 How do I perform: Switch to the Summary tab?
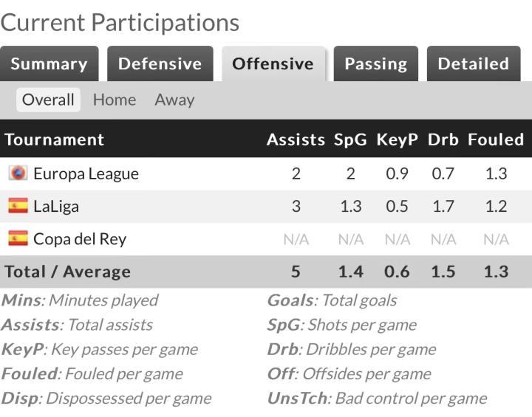(49, 64)
